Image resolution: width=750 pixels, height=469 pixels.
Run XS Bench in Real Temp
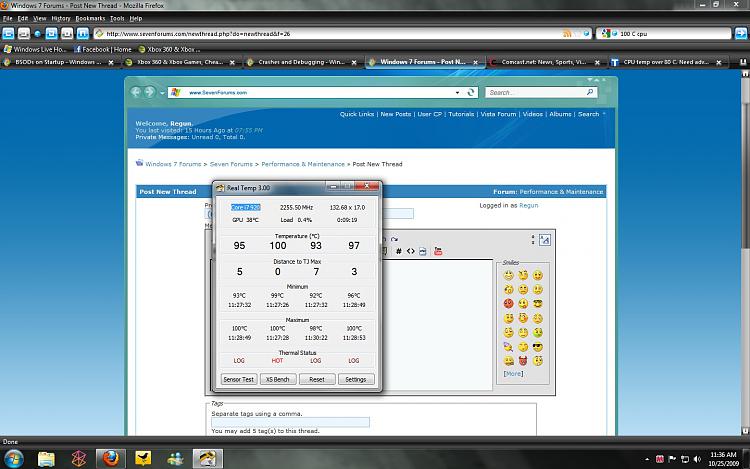point(277,379)
